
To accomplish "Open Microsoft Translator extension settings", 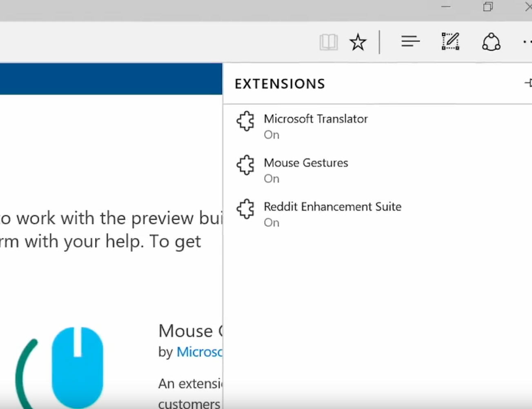I will [378, 126].
